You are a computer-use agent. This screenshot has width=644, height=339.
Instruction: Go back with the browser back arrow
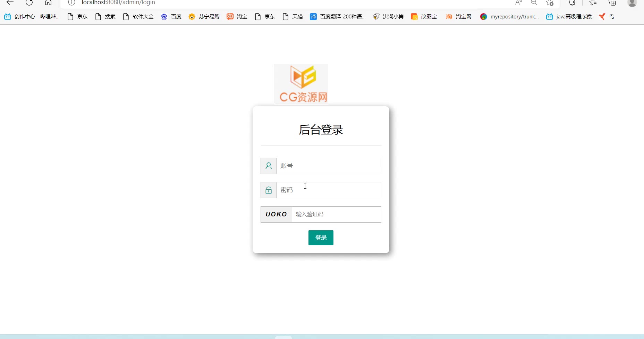pyautogui.click(x=10, y=2)
